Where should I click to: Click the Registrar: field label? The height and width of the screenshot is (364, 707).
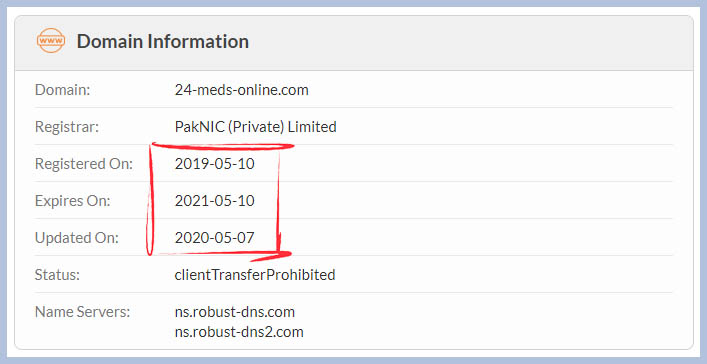(x=67, y=127)
